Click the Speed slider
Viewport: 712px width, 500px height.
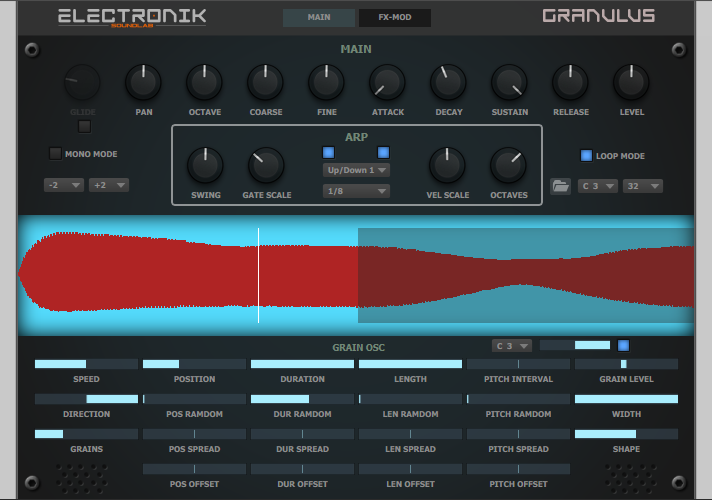86,364
